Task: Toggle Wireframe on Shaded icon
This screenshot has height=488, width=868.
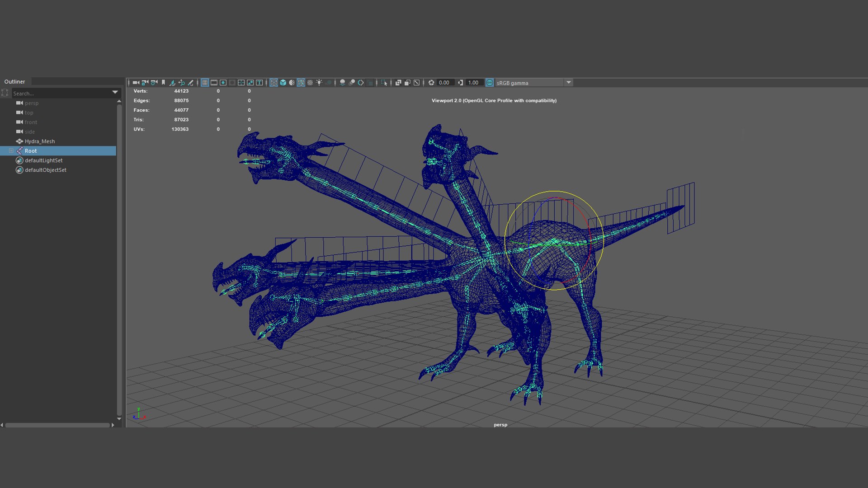Action: click(x=301, y=83)
